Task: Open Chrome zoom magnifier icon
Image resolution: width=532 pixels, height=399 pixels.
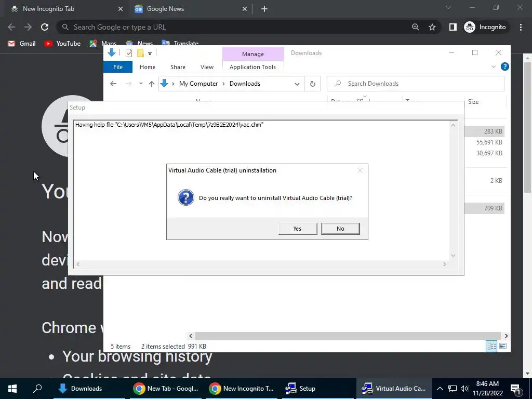Action: tap(415, 27)
